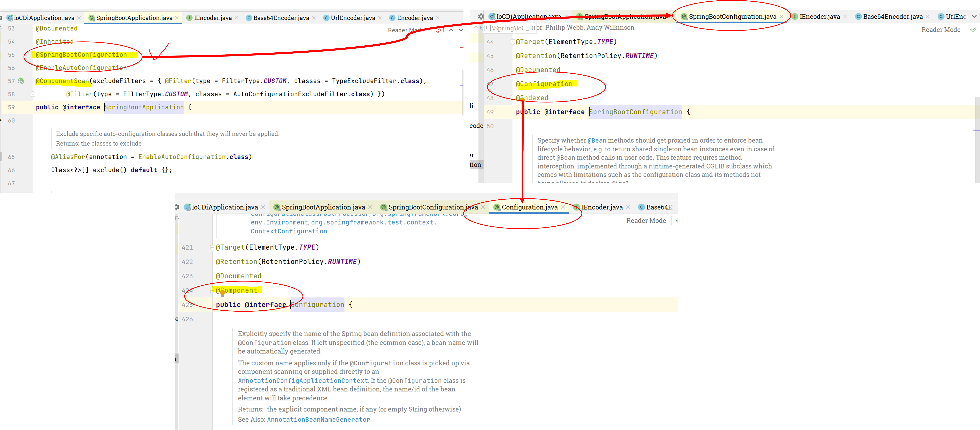The image size is (980, 430).
Task: Click the @SpringBootConfiguration annotation on line 55
Action: tap(81, 55)
